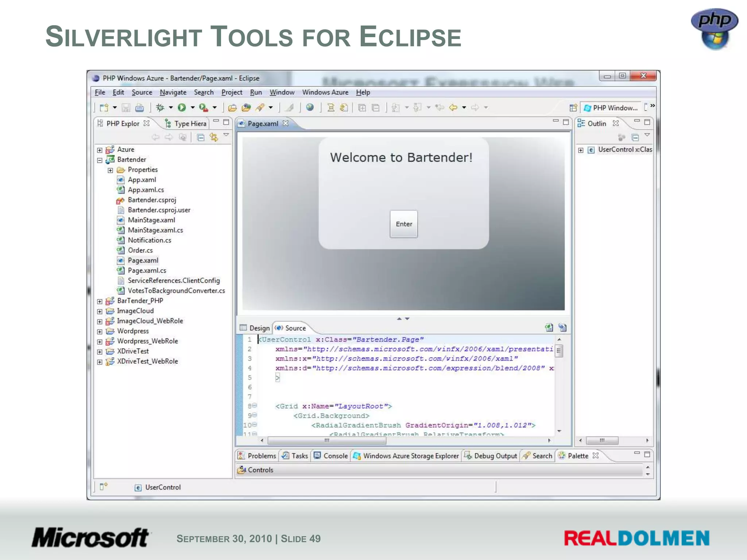The image size is (747, 560).
Task: Click the Save toolbar icon
Action: coord(126,108)
